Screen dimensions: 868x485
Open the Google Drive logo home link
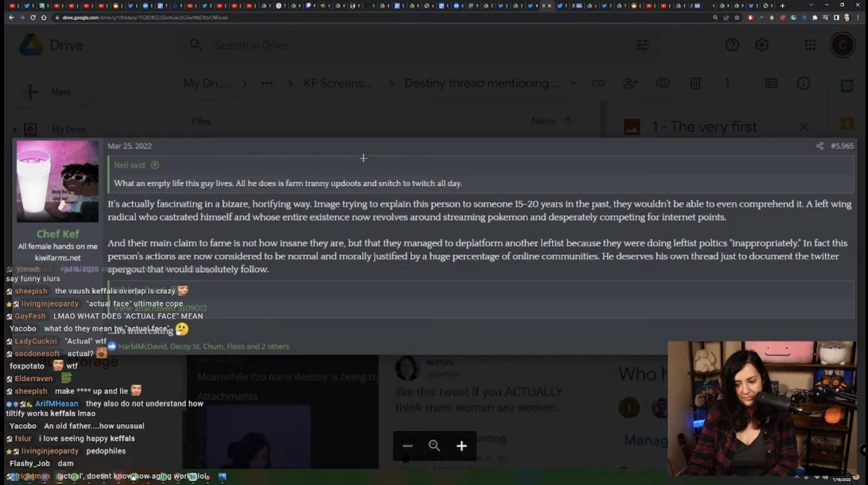pos(51,45)
